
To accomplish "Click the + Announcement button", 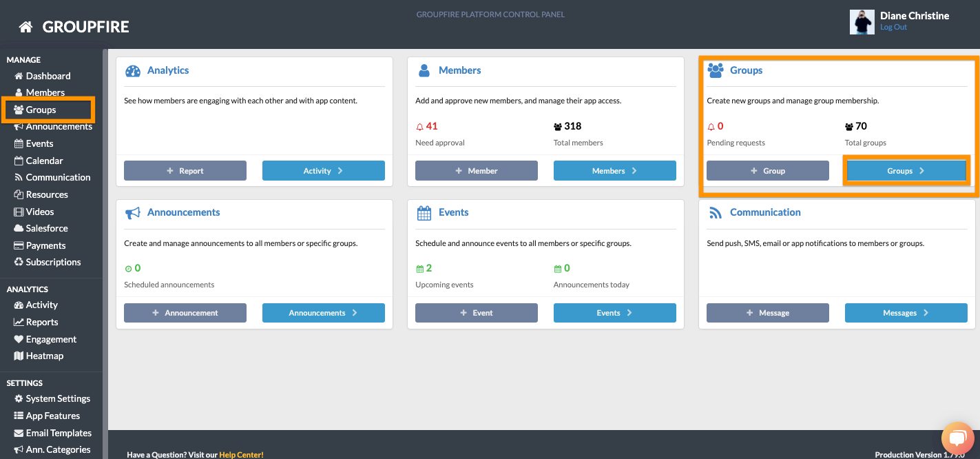I will pyautogui.click(x=185, y=313).
